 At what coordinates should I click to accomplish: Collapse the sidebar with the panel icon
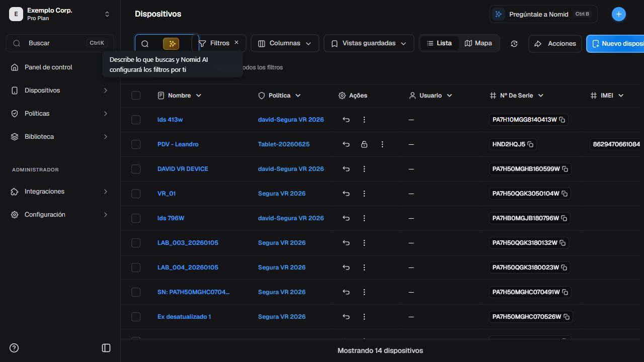click(106, 348)
